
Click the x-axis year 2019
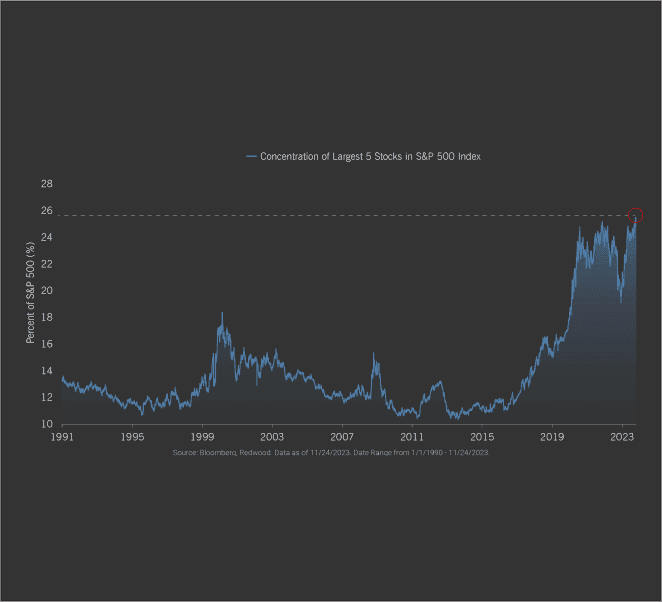pos(552,437)
